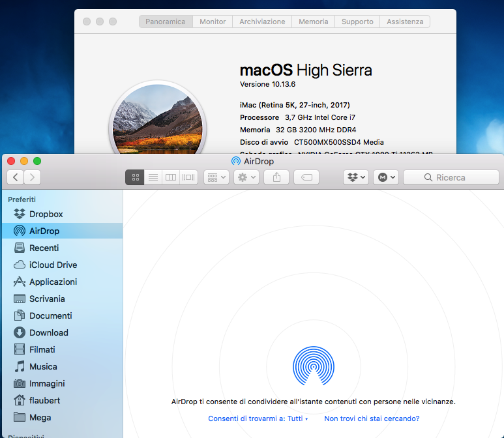Open the item arrangement dropdown
Viewport: 504px width, 438px height.
pos(216,177)
